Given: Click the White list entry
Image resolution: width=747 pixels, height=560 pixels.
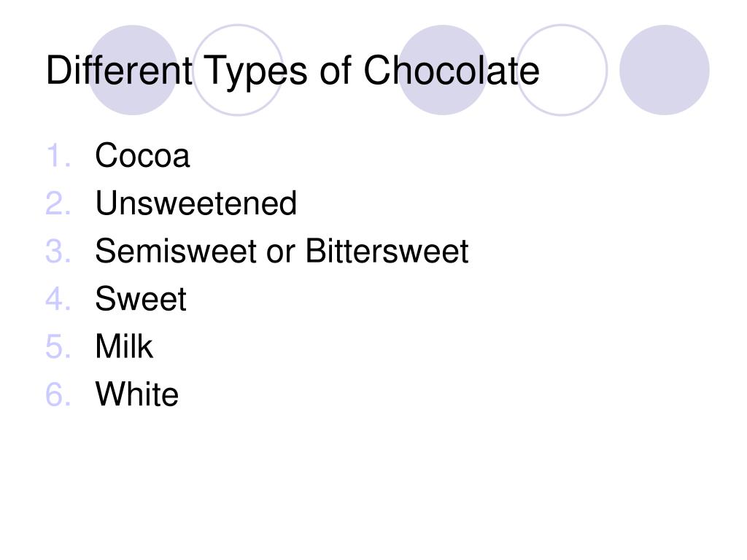Looking at the screenshot, I should pos(136,394).
